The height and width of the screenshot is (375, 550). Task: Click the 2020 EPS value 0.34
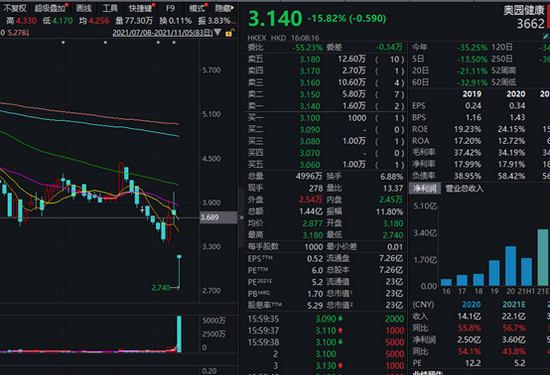(517, 106)
